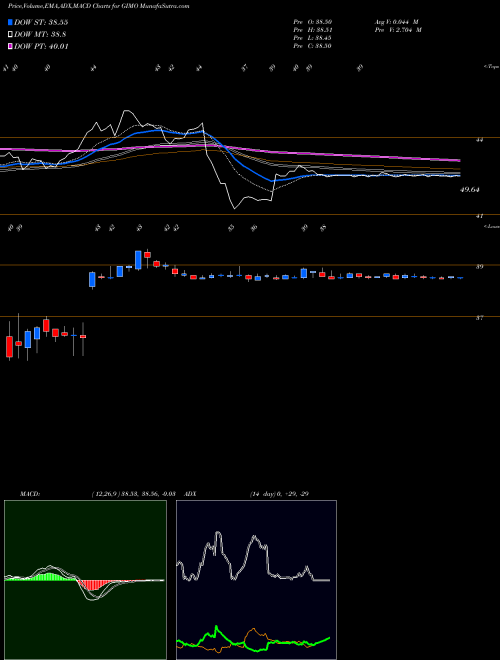Screen dimensions: 500x660
Task: Click the '<Tops' marker label
Action: [492, 67]
